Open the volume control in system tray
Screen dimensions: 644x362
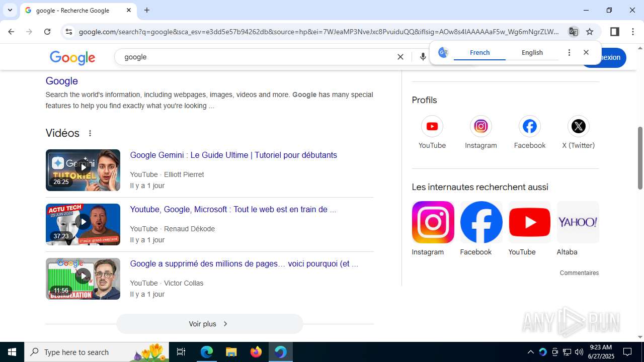[579, 352]
